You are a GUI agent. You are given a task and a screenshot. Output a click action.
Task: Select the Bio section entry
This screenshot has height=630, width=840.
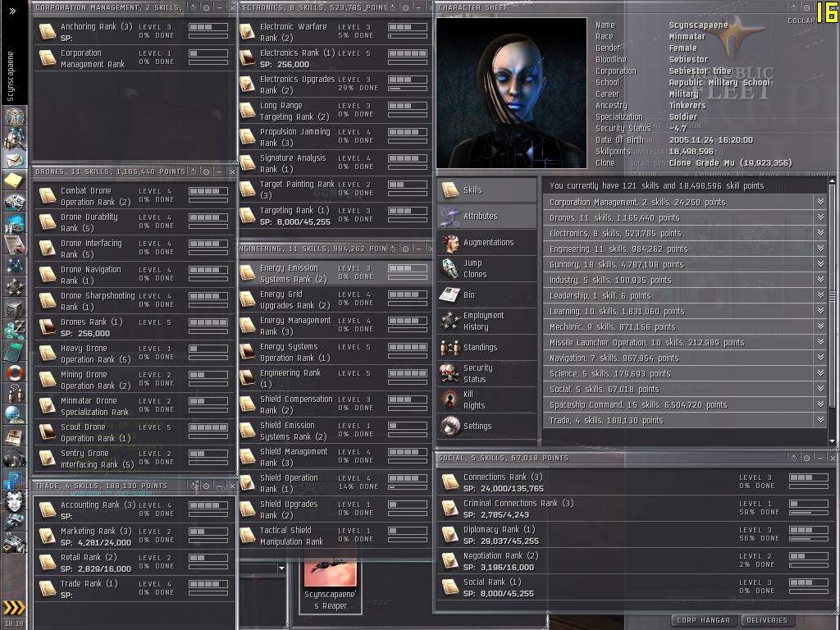487,294
